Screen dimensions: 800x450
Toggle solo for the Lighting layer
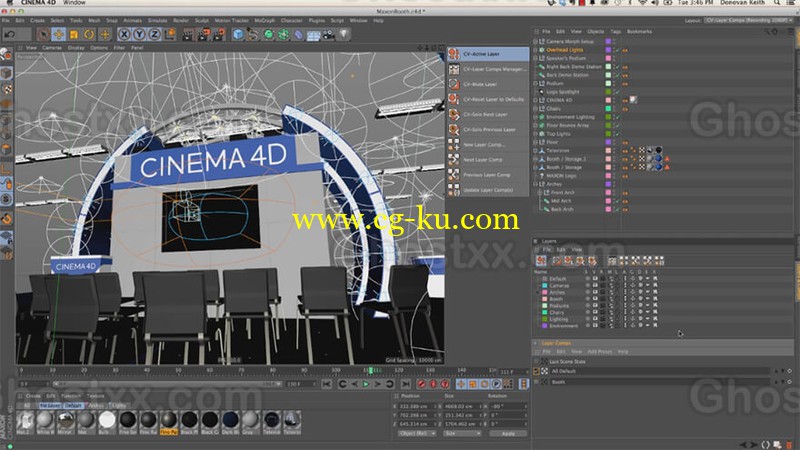587,319
